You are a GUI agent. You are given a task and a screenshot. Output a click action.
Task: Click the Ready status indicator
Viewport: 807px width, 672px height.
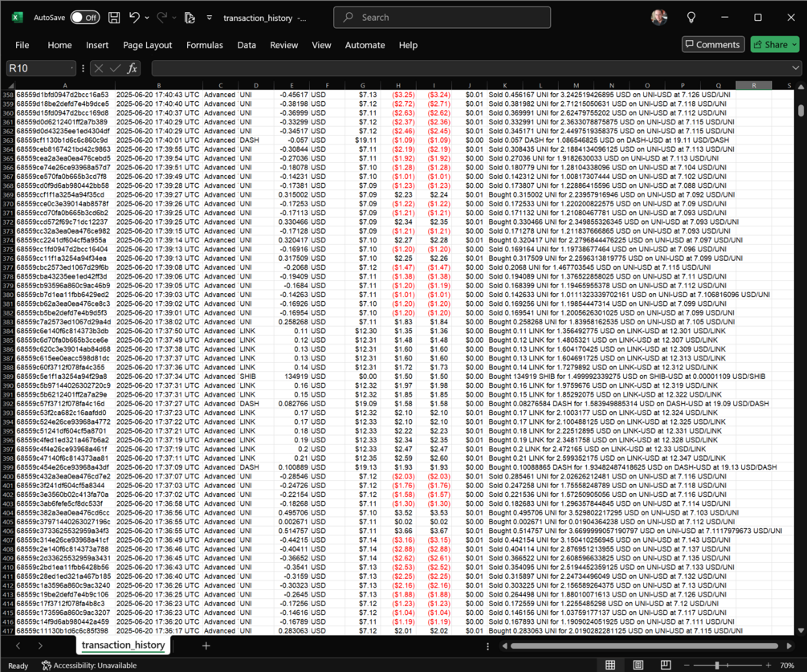[18, 666]
